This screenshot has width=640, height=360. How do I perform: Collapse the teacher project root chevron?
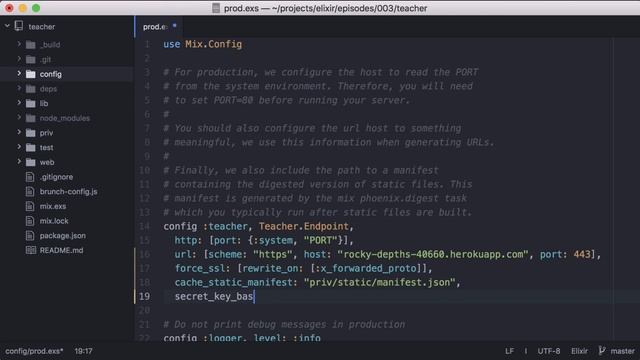pyautogui.click(x=7, y=26)
